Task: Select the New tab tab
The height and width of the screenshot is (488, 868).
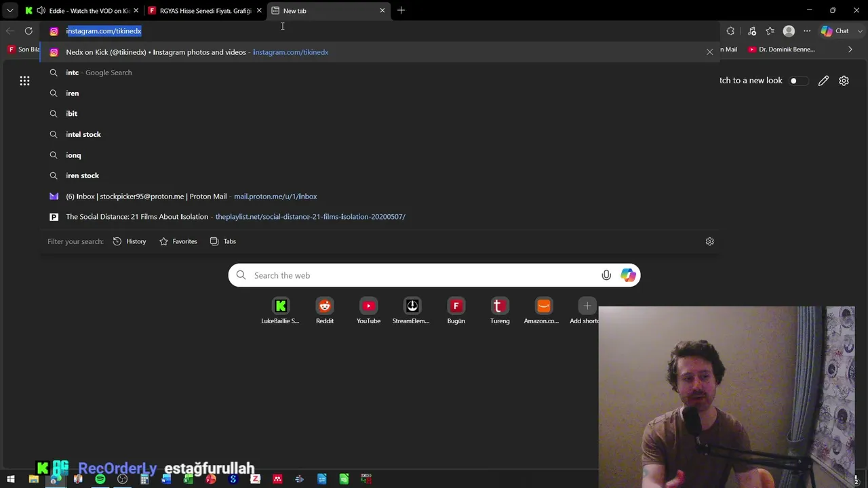Action: pos(328,11)
